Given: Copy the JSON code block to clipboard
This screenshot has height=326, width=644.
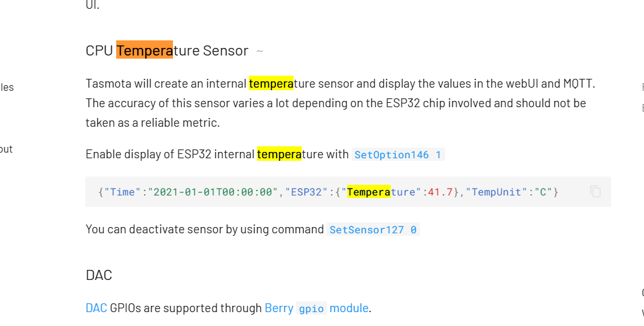Looking at the screenshot, I should [x=595, y=191].
